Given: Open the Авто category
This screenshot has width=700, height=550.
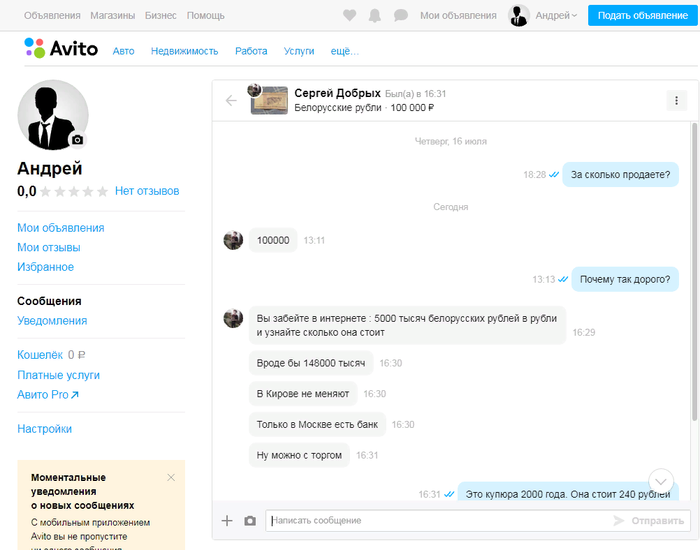Looking at the screenshot, I should click(123, 51).
